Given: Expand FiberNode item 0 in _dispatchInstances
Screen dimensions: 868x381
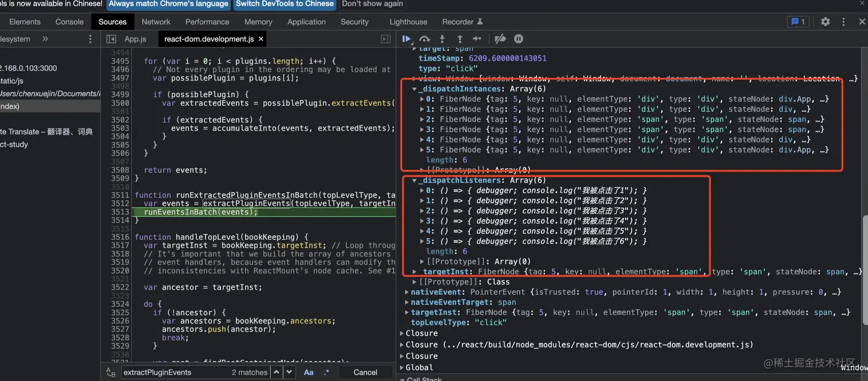Looking at the screenshot, I should coord(423,99).
